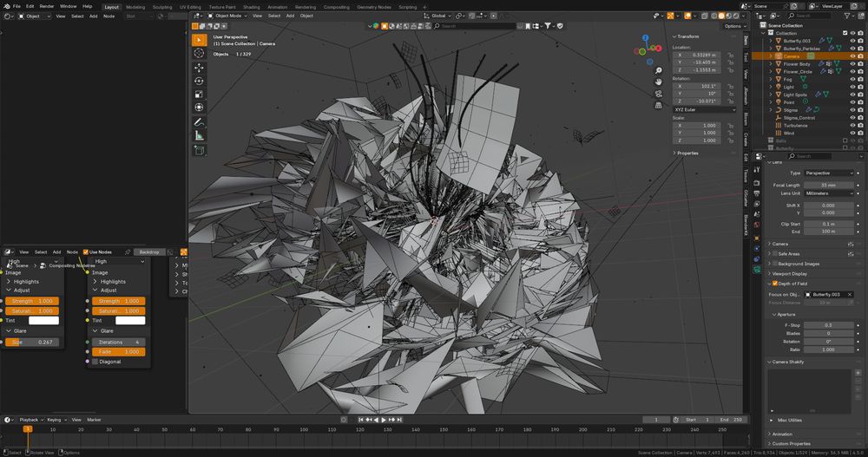Expand the Butterfly_Particles tree item
The height and width of the screenshot is (457, 868).
[771, 49]
